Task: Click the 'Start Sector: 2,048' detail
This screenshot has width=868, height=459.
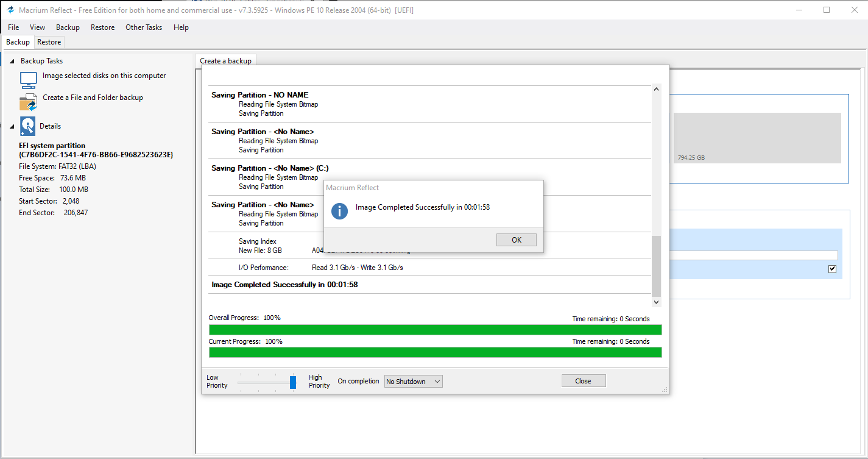Action: tap(49, 201)
